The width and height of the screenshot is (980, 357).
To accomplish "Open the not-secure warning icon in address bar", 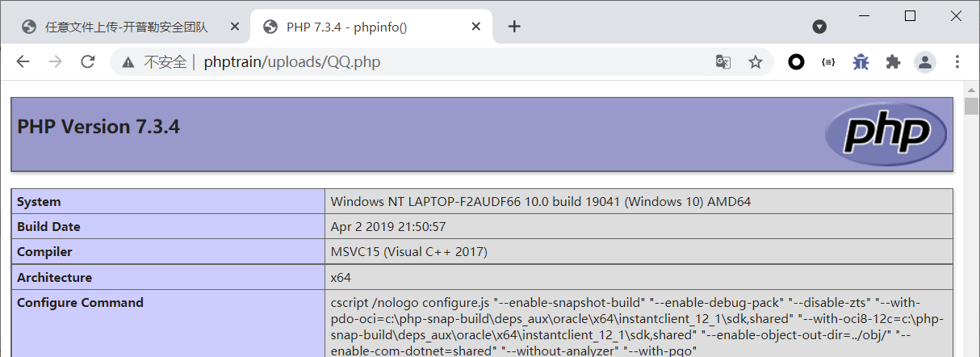I will click(x=128, y=62).
